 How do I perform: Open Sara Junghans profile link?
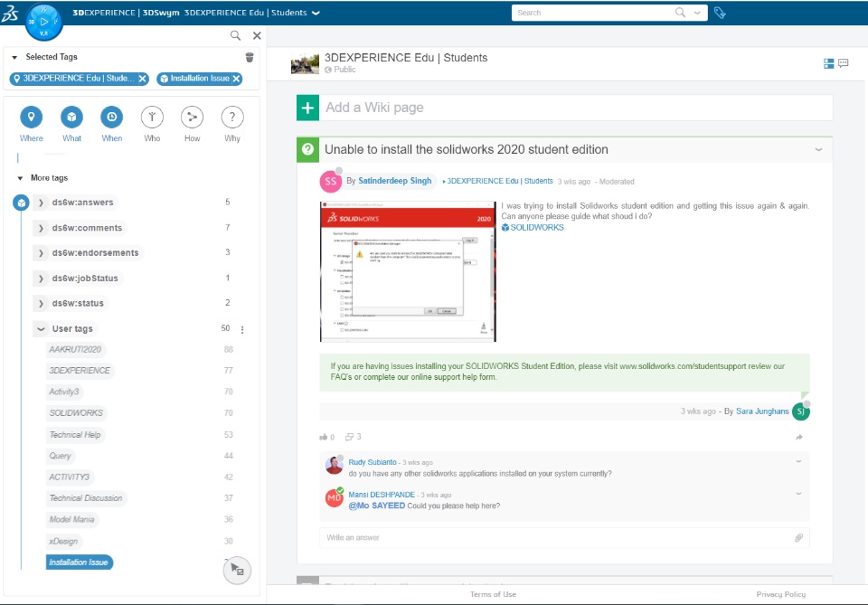pyautogui.click(x=762, y=411)
